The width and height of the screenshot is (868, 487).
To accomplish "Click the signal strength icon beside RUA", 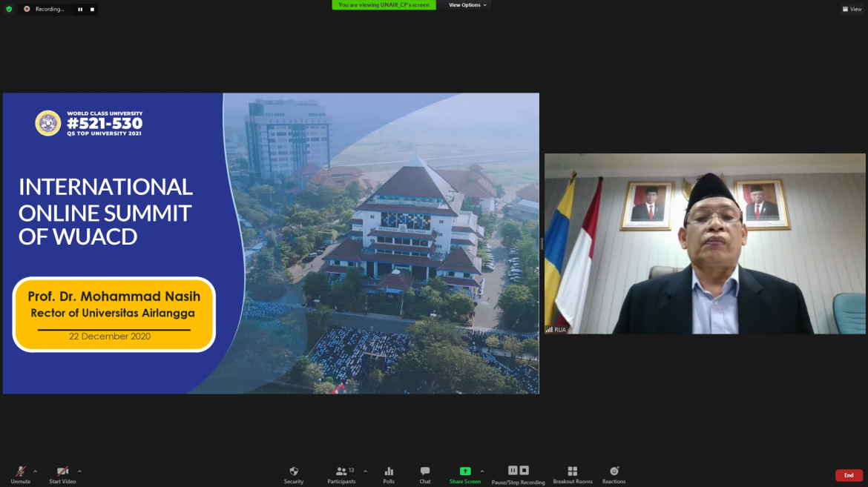I will point(549,330).
